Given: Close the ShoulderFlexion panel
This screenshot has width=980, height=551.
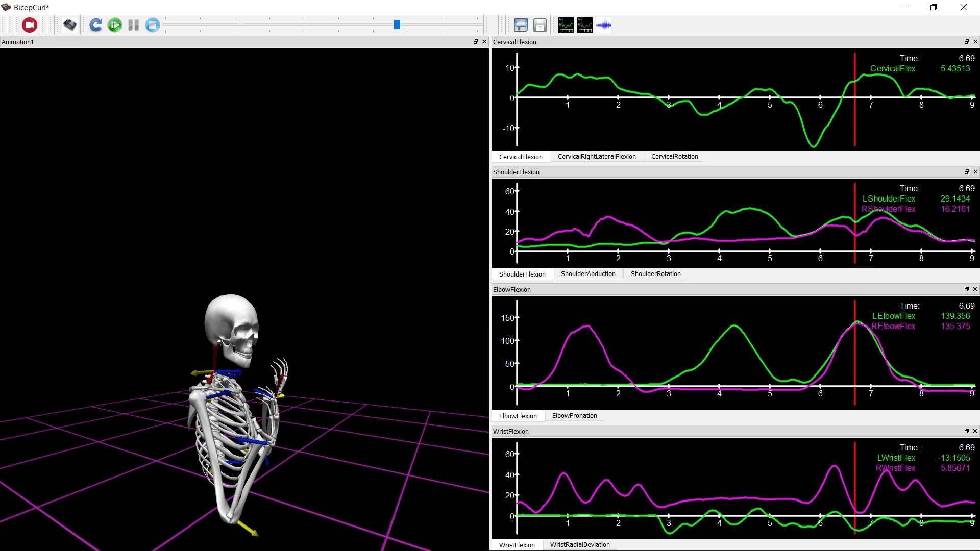Looking at the screenshot, I should pos(975,172).
